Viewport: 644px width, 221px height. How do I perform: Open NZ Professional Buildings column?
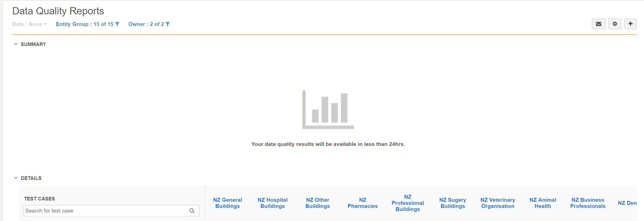[407, 203]
